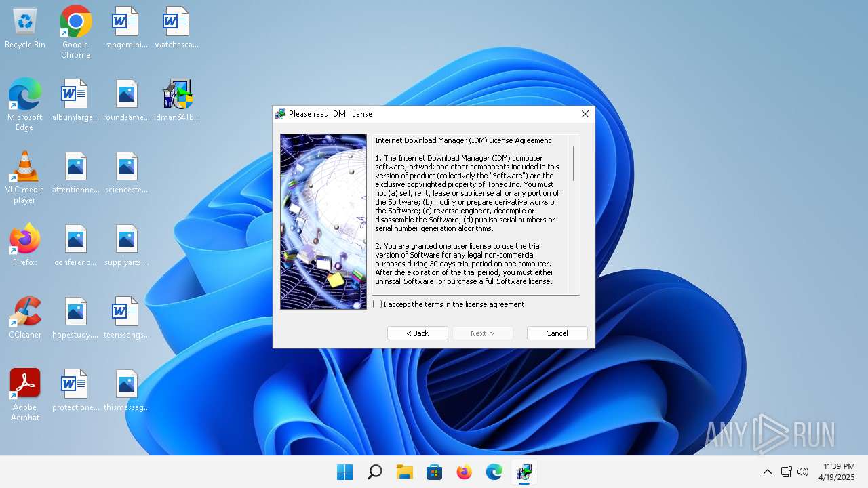Click the license heading 'Internet Download Manager (IDM) License Agreement'

coord(463,140)
